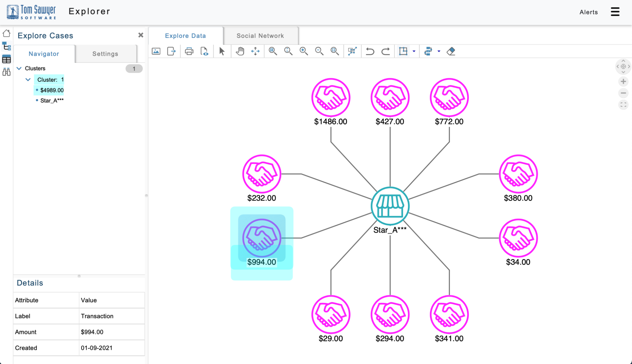The width and height of the screenshot is (632, 364).
Task: Click the Print icon in toolbar
Action: click(x=189, y=51)
